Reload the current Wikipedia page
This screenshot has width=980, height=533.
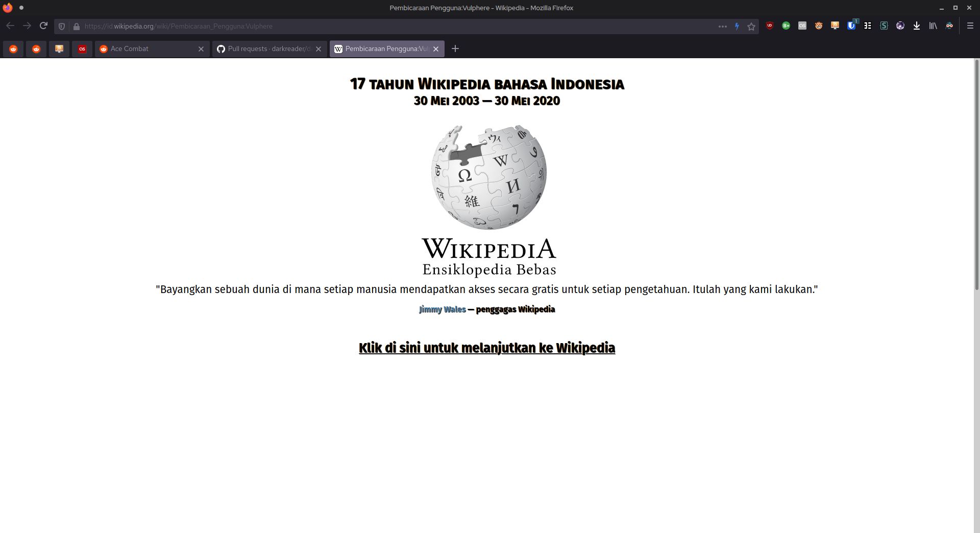[x=43, y=26]
